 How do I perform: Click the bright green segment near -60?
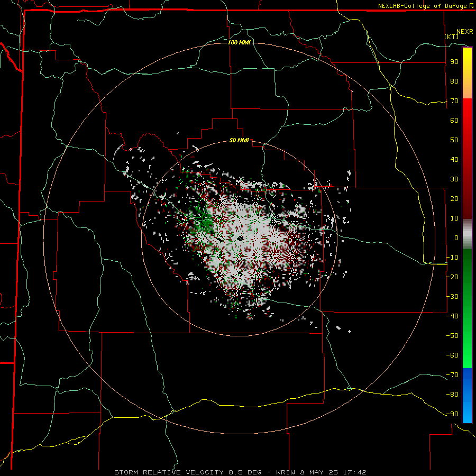467,354
